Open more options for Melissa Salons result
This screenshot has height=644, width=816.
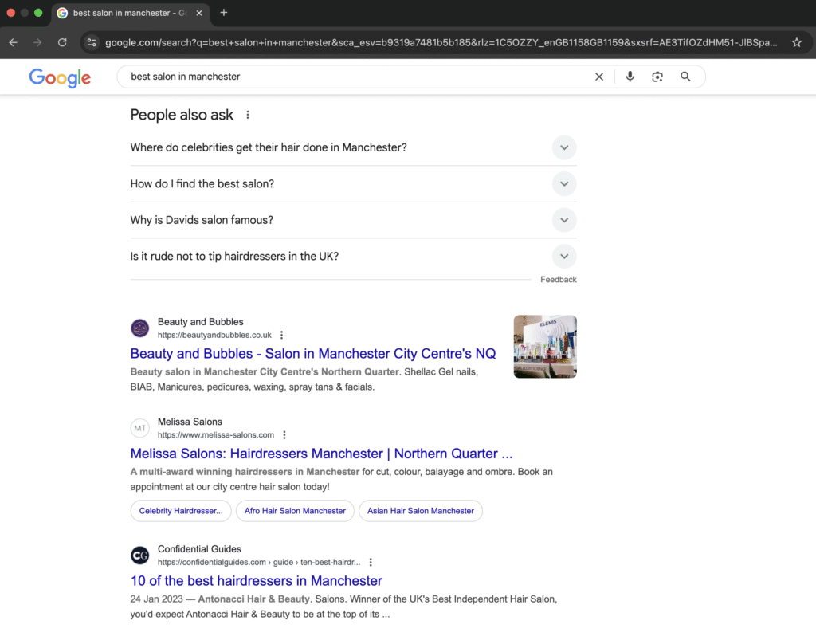284,434
